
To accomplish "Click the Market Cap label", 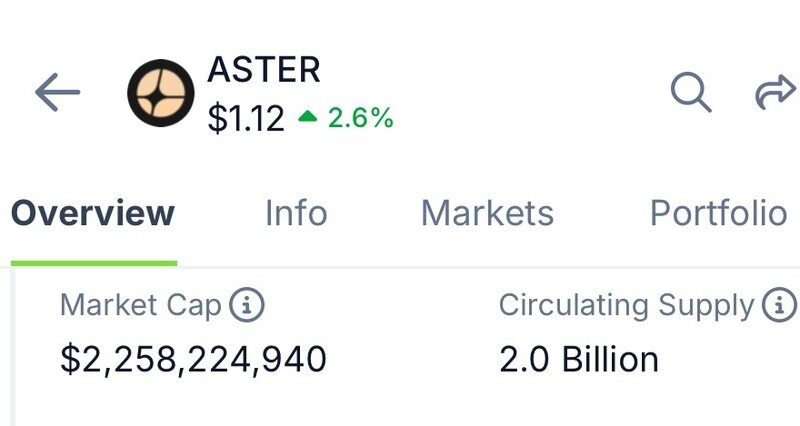I will tap(140, 306).
